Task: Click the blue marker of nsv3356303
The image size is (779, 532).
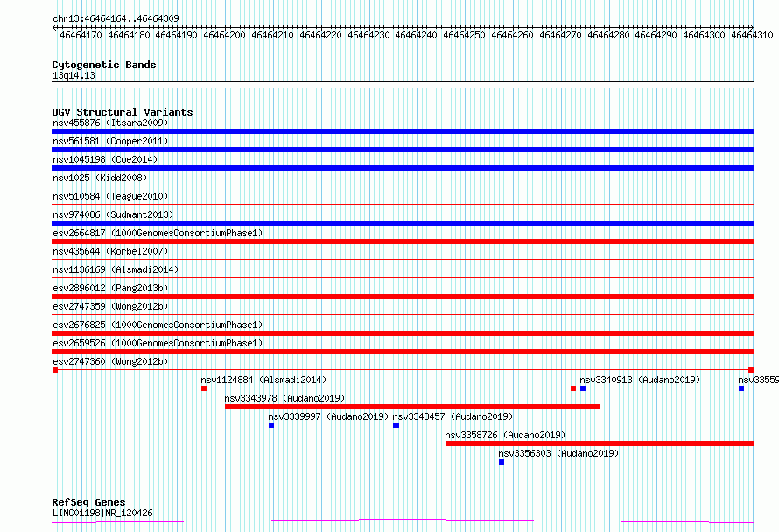Action: (502, 462)
